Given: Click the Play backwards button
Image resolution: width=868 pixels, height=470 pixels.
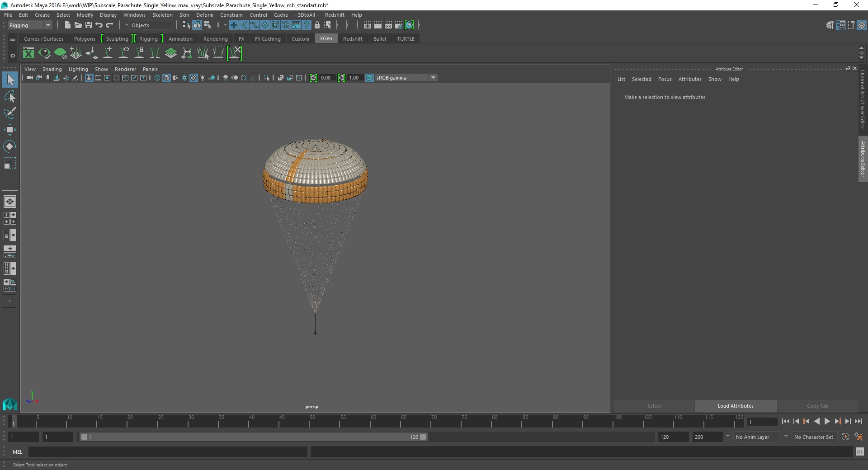Looking at the screenshot, I should tap(816, 421).
